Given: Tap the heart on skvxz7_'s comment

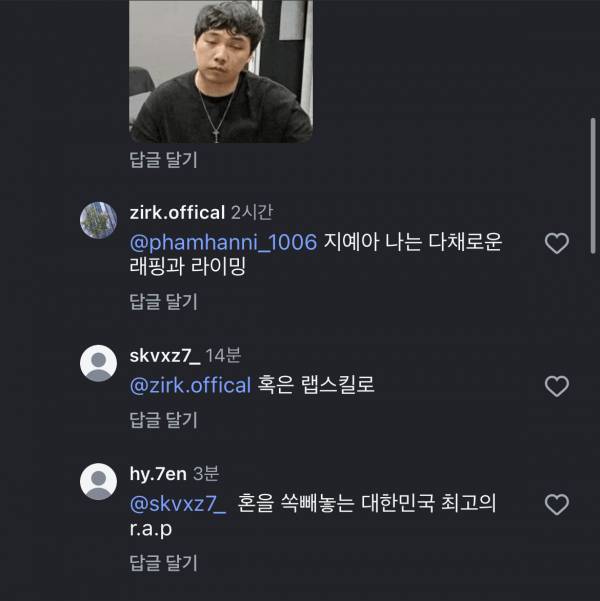Looking at the screenshot, I should [x=556, y=386].
